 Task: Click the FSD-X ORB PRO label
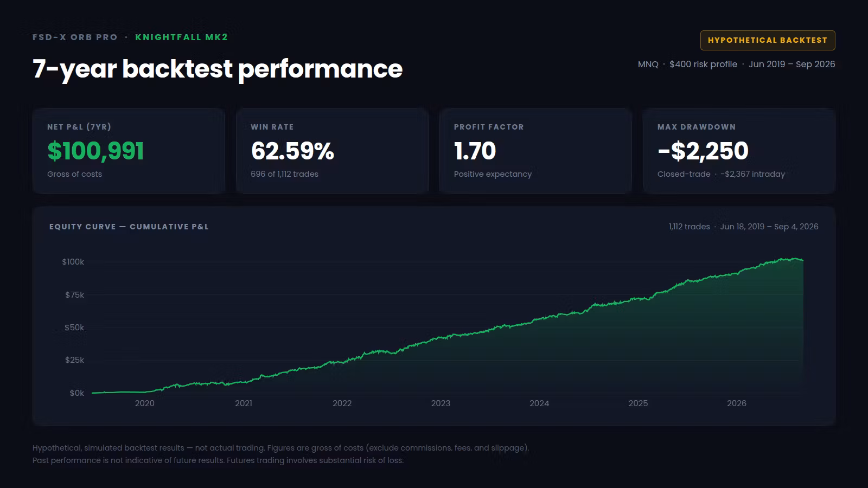tap(75, 37)
